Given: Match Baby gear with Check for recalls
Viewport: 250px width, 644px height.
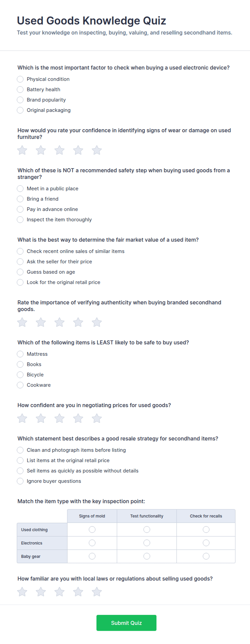Looking at the screenshot, I should point(206,556).
